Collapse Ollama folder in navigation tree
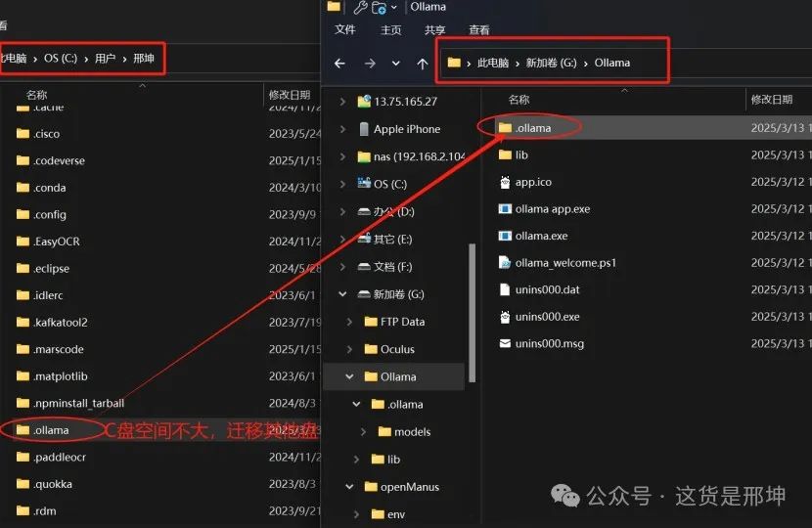 click(349, 376)
